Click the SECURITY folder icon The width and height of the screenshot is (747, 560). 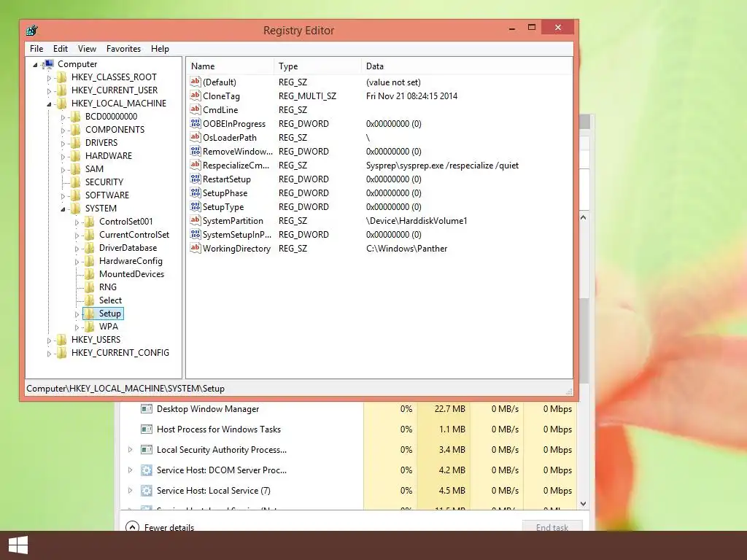point(75,182)
